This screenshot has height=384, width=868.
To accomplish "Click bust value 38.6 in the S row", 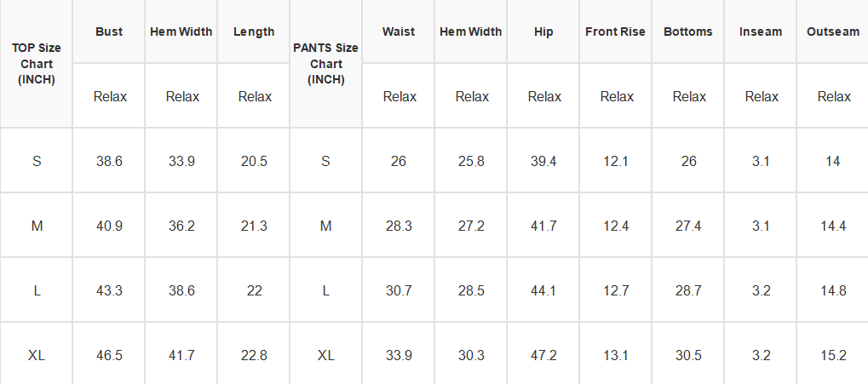I will click(x=109, y=161).
